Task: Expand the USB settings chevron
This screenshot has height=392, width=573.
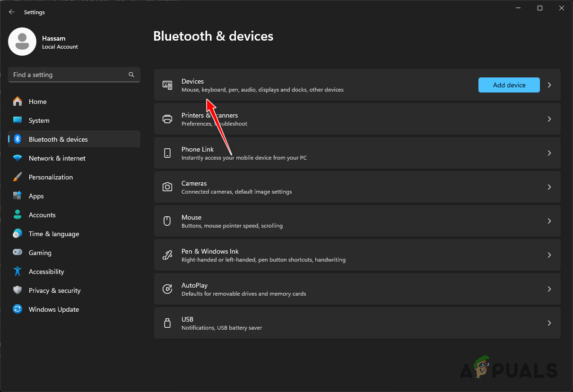Action: pos(549,323)
